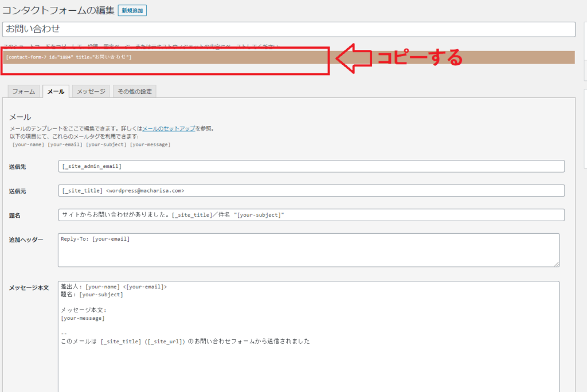The image size is (587, 392).
Task: Click the red コピーする label
Action: click(x=418, y=58)
